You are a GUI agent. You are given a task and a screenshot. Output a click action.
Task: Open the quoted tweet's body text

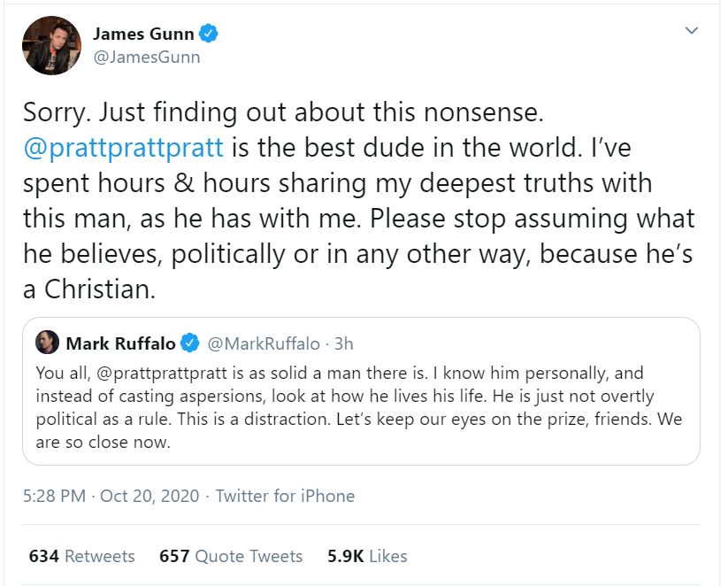[358, 407]
